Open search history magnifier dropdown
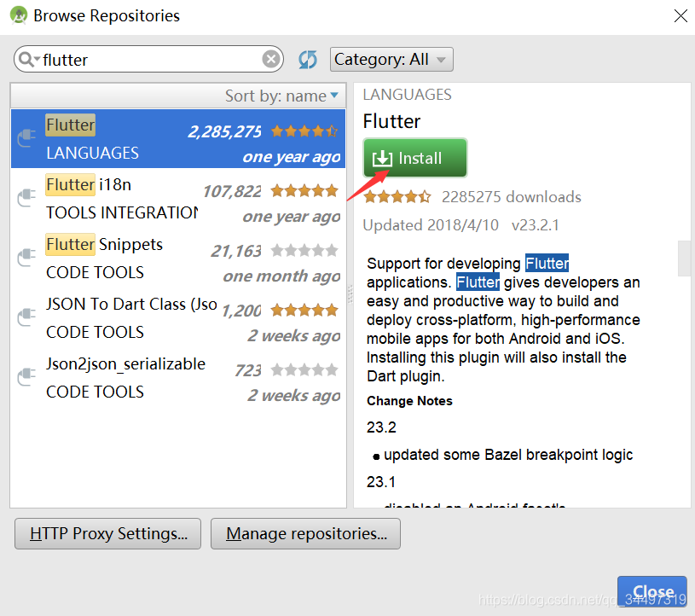Viewport: 695px width, 616px height. (29, 59)
